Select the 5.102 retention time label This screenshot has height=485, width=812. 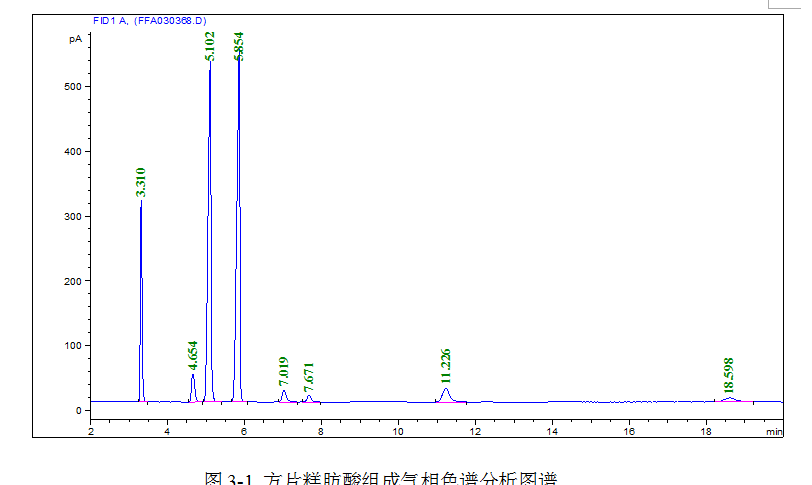[210, 46]
